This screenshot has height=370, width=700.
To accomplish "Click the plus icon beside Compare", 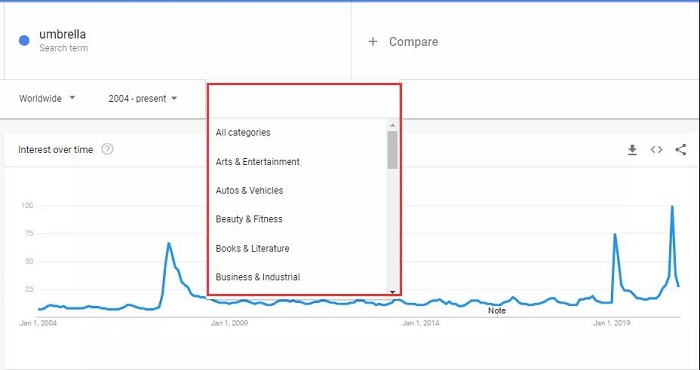I will [373, 42].
